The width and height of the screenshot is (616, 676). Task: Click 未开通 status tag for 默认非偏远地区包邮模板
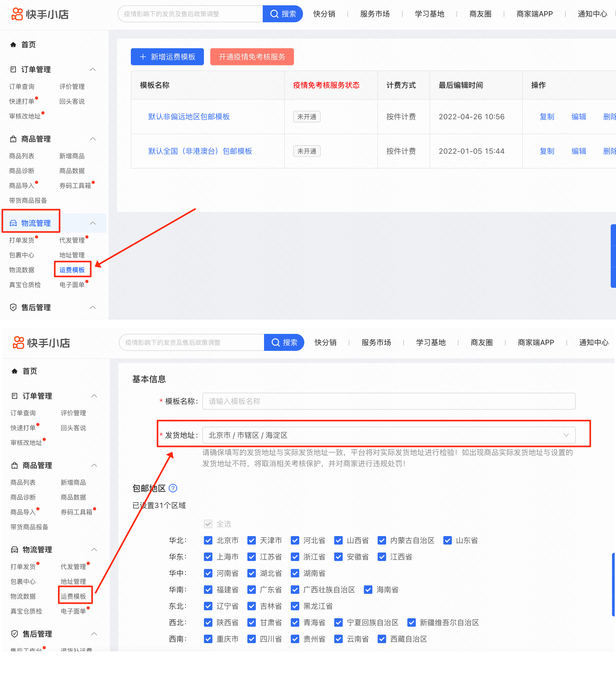307,116
